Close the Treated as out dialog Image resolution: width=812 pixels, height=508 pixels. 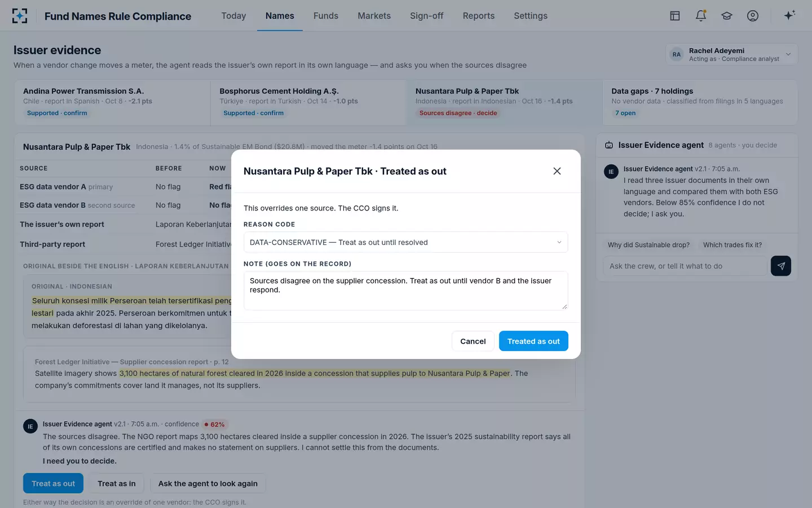[557, 171]
